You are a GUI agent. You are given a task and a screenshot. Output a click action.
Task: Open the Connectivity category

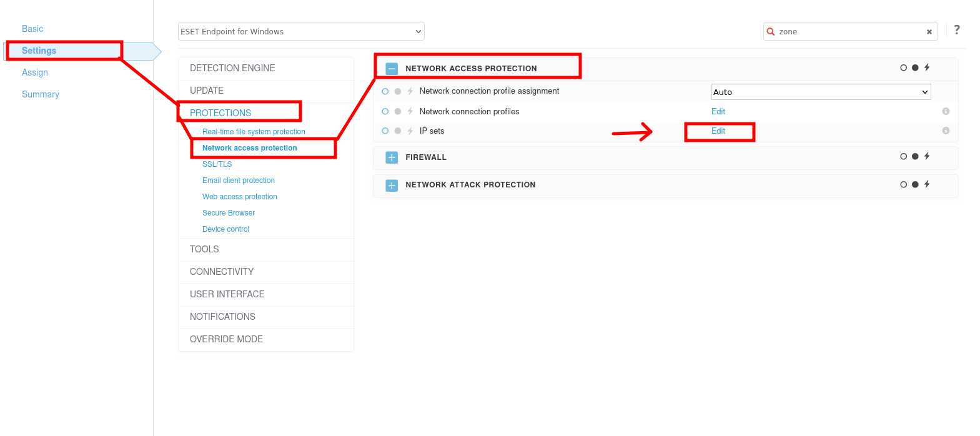tap(222, 272)
